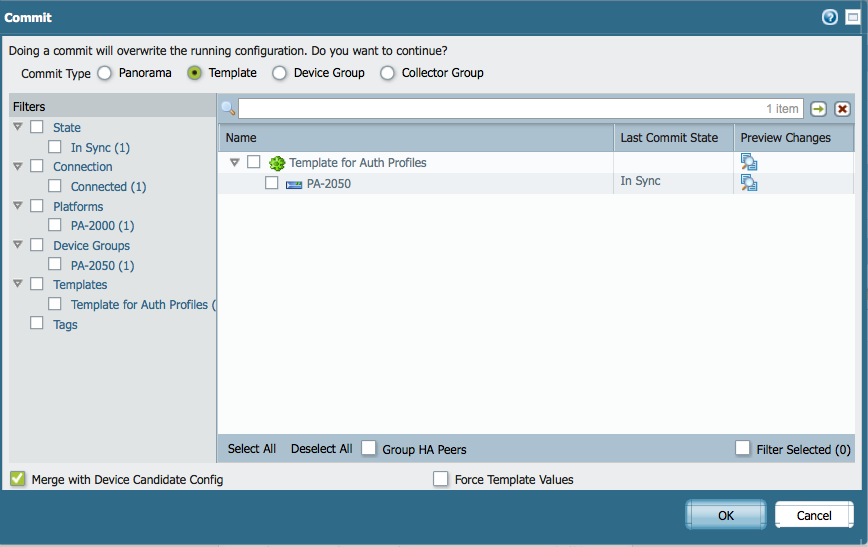Click the Preview Changes column header
The image size is (868, 547).
point(794,138)
